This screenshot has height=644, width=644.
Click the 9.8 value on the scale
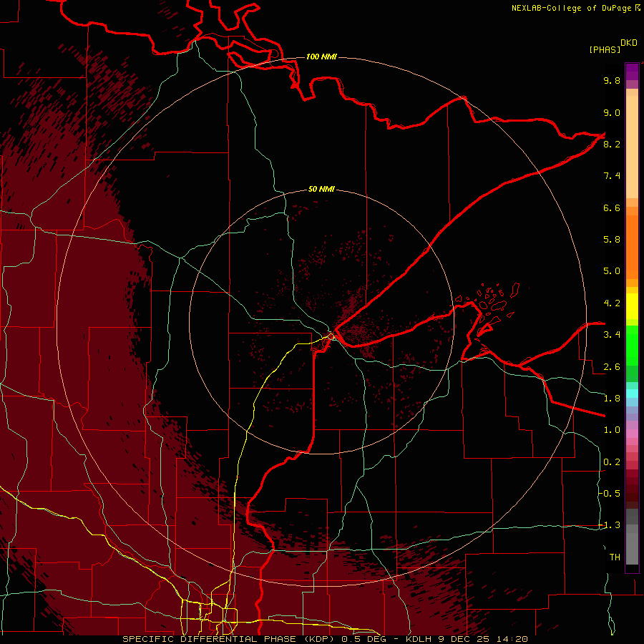(612, 80)
